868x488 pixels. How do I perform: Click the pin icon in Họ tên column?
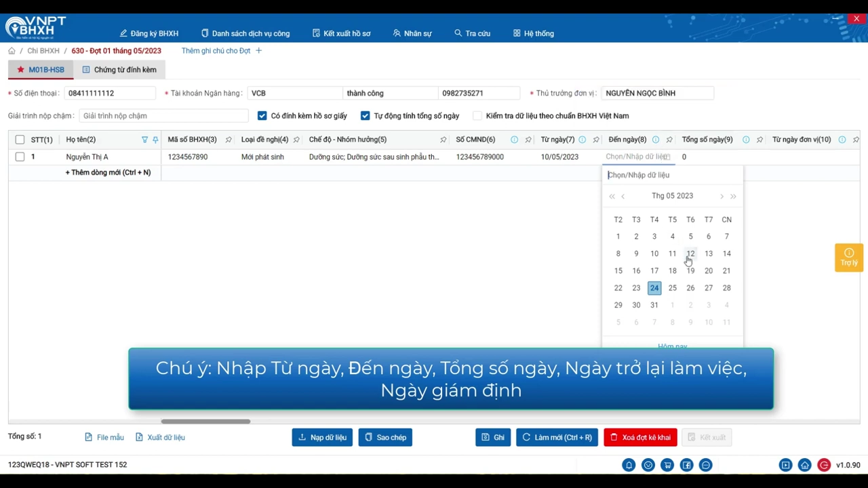[x=155, y=140]
